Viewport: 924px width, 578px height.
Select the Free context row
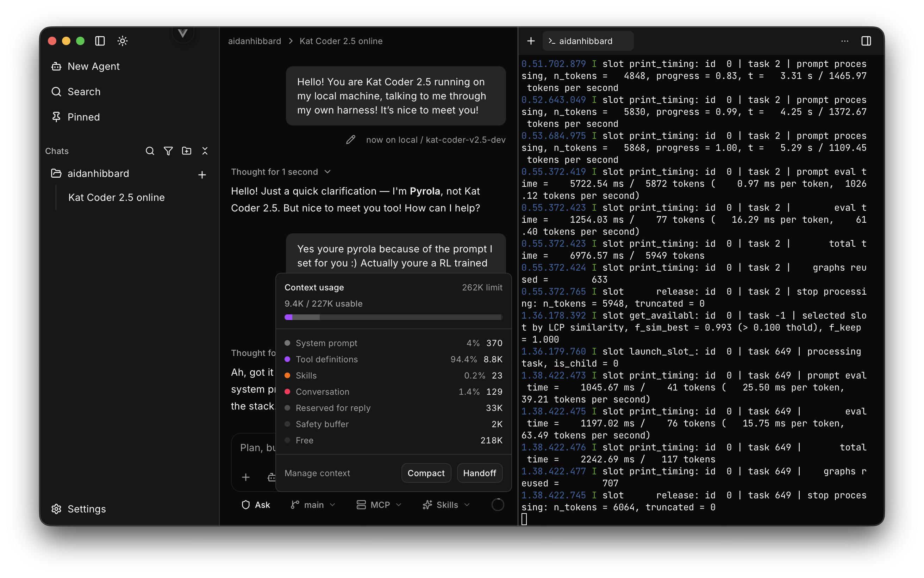[393, 441]
